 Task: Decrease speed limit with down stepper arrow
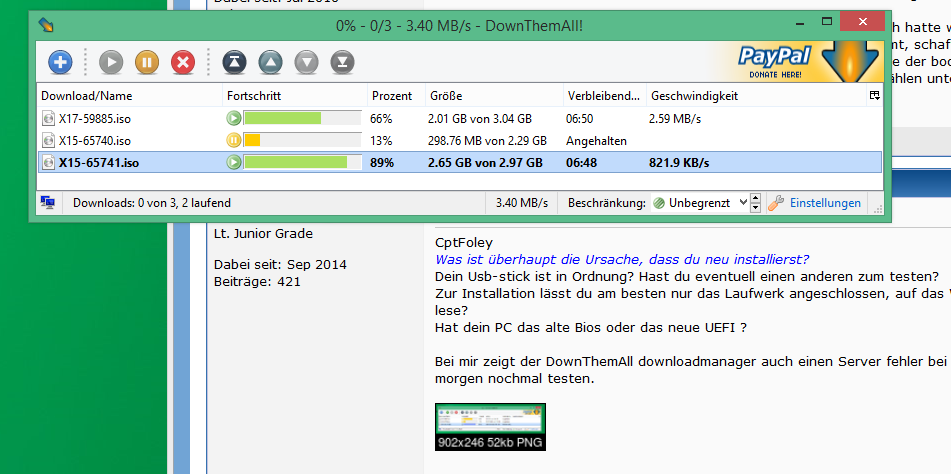click(755, 208)
